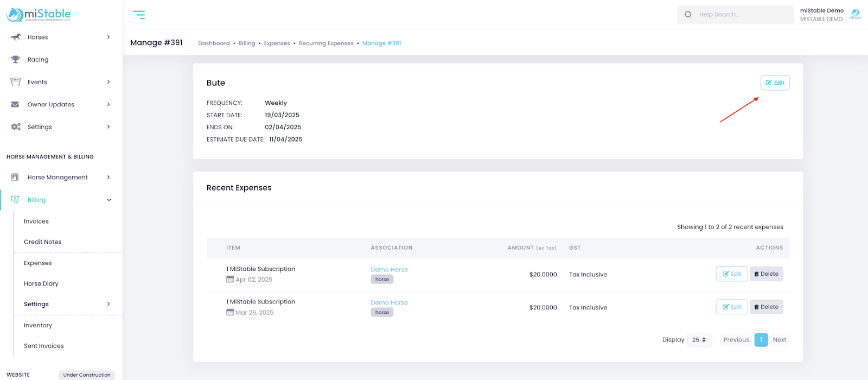Click Edit button for Bute recurring expense

[775, 83]
